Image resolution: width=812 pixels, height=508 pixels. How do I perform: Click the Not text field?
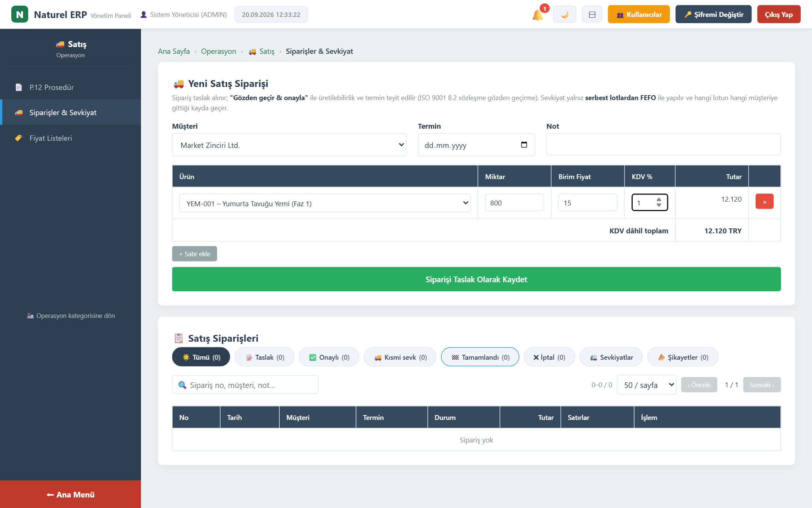[664, 144]
